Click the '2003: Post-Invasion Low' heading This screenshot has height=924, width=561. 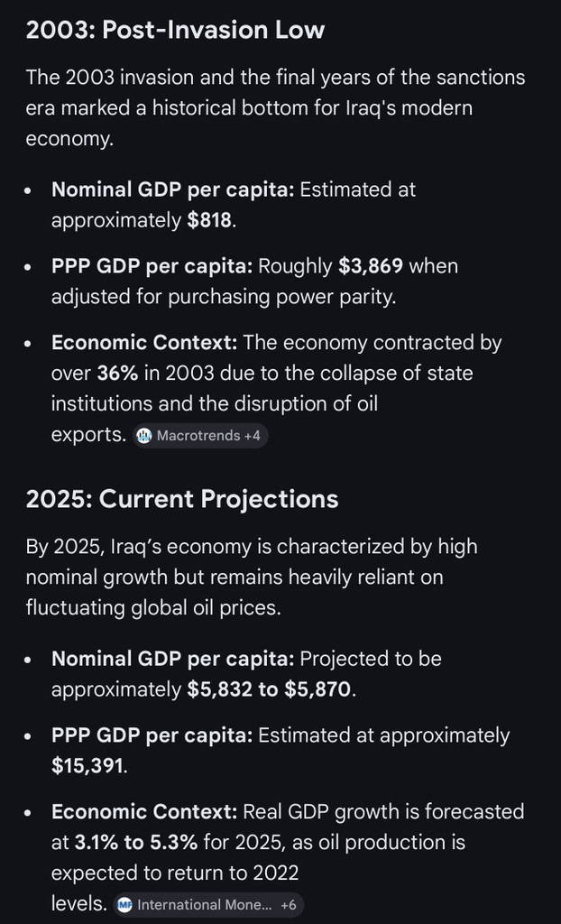pyautogui.click(x=175, y=30)
